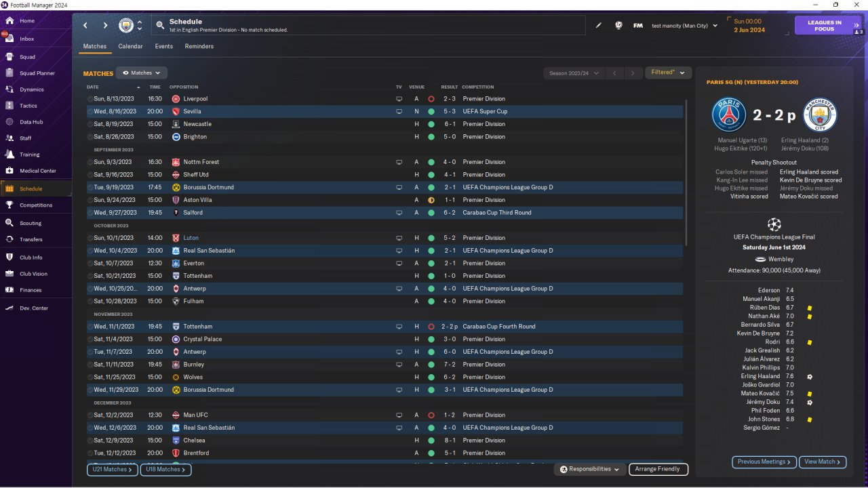Go to the previous season arrow
Image resolution: width=868 pixels, height=488 pixels.
(x=614, y=73)
